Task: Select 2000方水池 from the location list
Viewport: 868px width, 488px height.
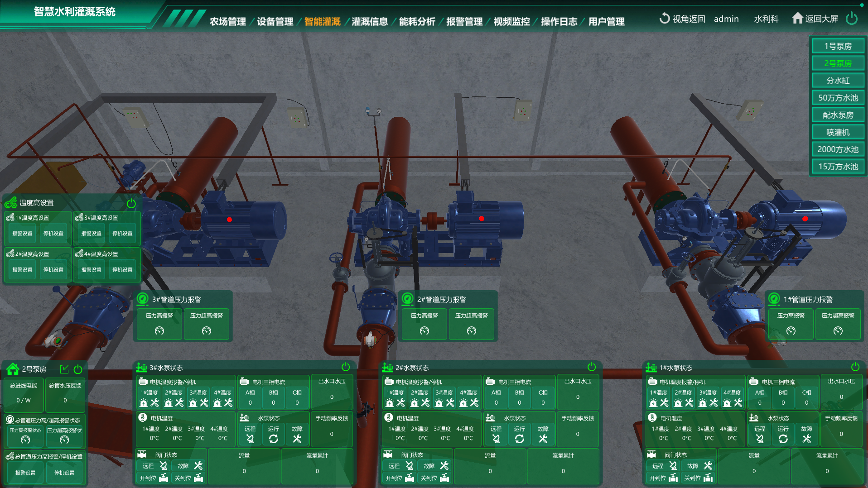Action: point(838,149)
